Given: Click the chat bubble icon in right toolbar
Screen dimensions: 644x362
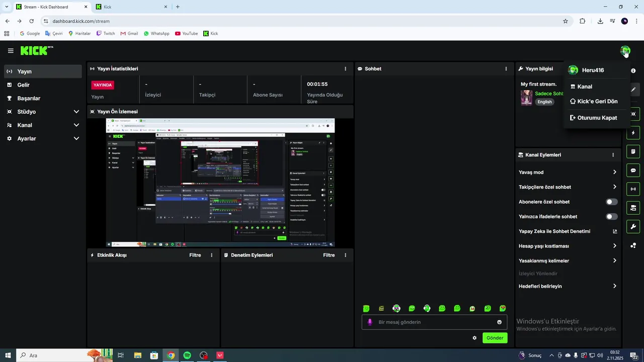Looking at the screenshot, I should tap(633, 170).
